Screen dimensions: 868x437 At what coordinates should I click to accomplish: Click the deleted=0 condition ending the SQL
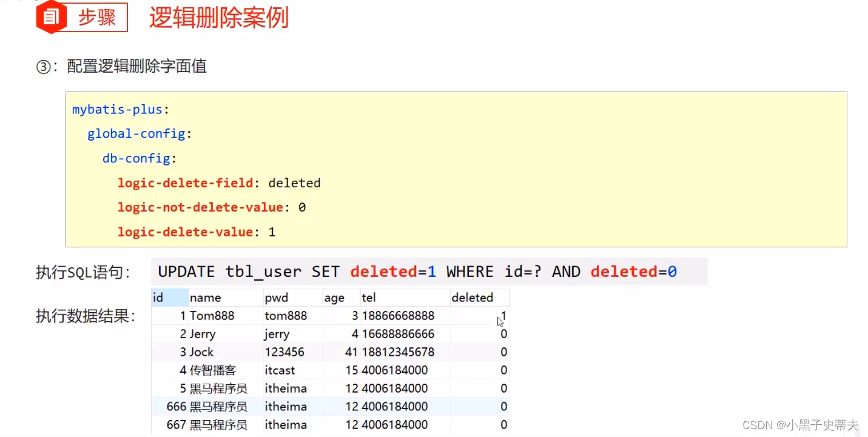pyautogui.click(x=634, y=272)
